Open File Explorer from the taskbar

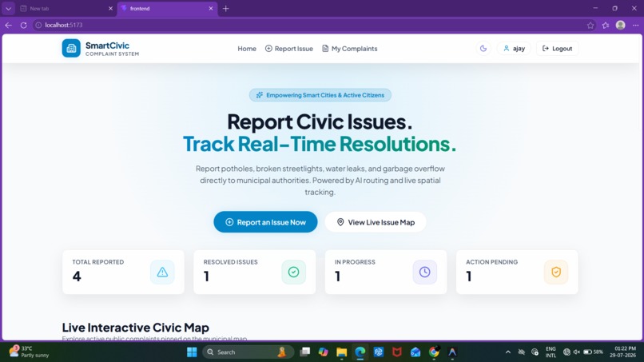tap(342, 352)
